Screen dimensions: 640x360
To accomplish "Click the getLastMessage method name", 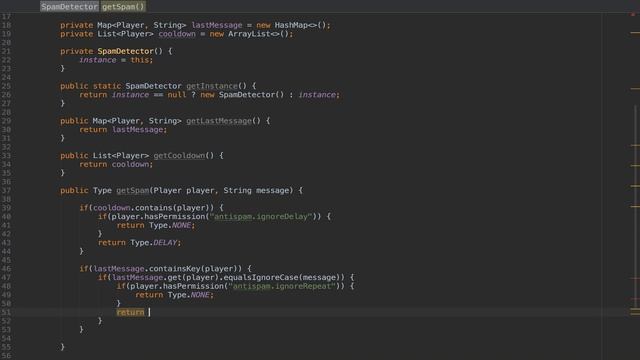I will pyautogui.click(x=219, y=121).
